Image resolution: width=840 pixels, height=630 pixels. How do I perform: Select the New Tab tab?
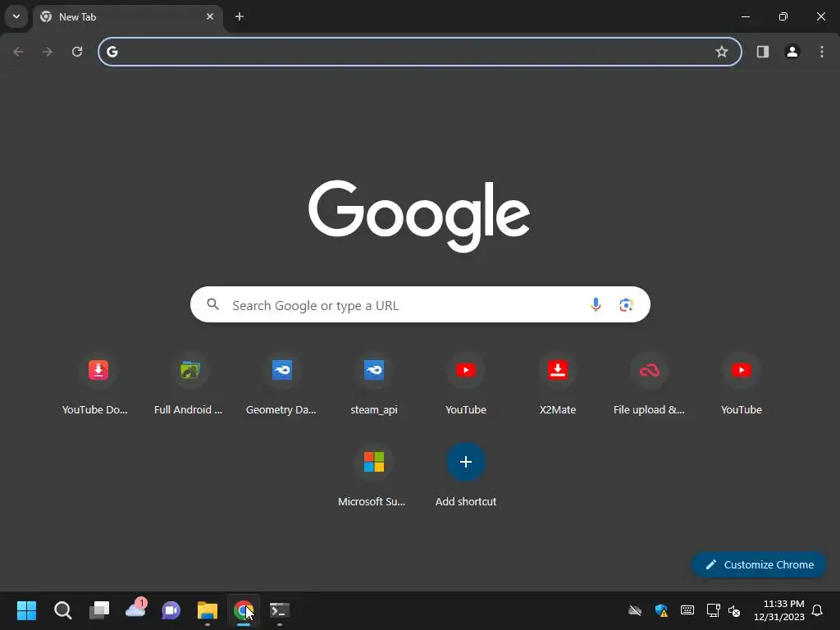click(129, 16)
